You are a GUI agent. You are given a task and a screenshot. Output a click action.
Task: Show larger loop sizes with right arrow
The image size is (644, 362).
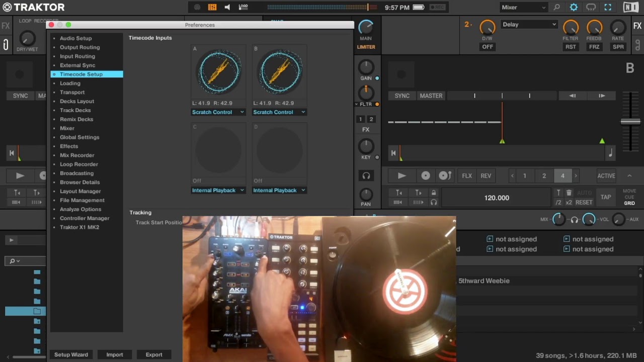click(576, 175)
